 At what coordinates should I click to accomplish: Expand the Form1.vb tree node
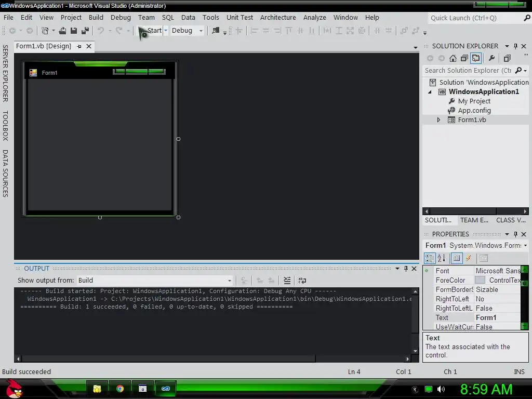click(438, 120)
